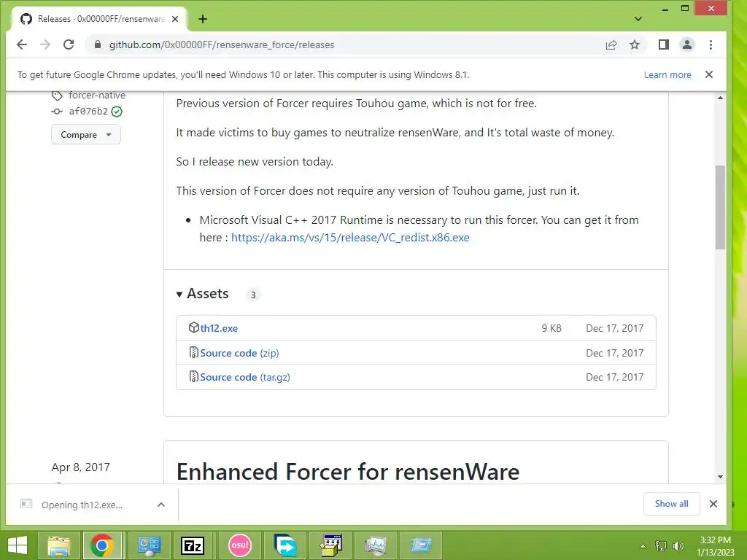Image resolution: width=747 pixels, height=560 pixels.
Task: Bookmark this page with the star
Action: [x=635, y=44]
